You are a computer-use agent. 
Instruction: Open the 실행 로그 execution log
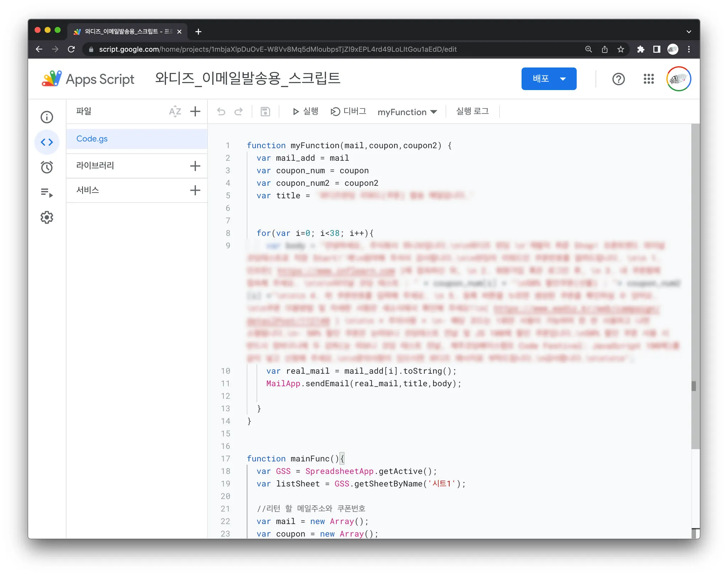472,112
